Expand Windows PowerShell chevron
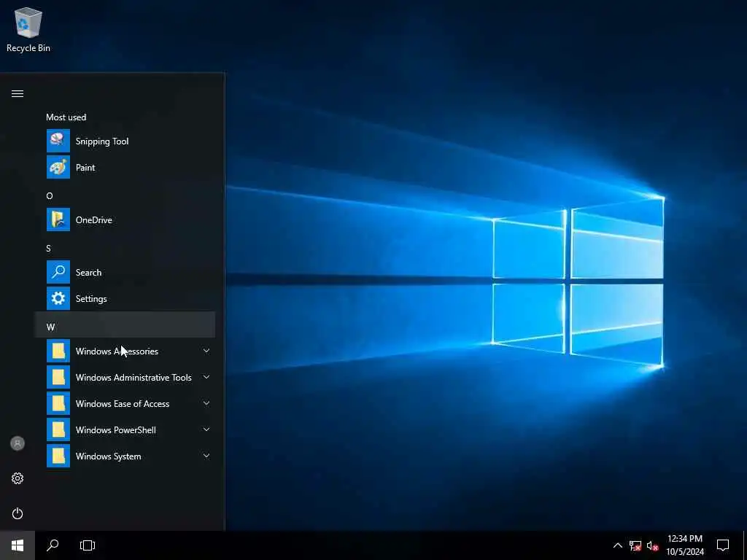This screenshot has width=747, height=560. (206, 429)
